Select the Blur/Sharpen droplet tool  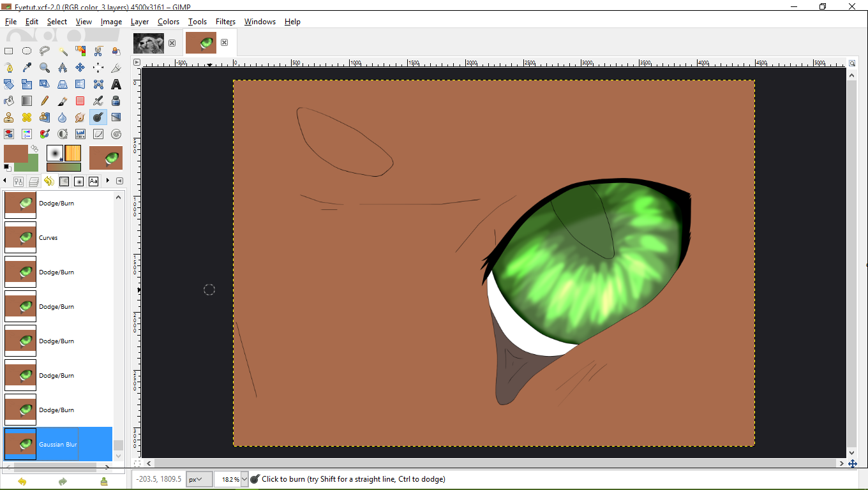tap(63, 117)
